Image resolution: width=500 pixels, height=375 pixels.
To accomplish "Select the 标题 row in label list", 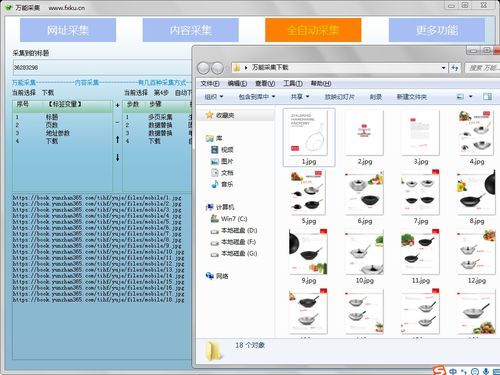I will 62,117.
